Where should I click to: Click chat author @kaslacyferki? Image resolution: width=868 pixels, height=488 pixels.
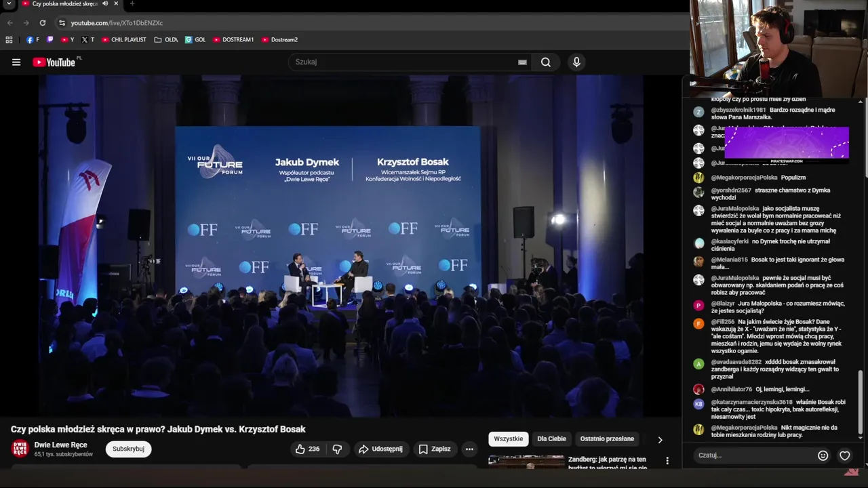point(730,241)
